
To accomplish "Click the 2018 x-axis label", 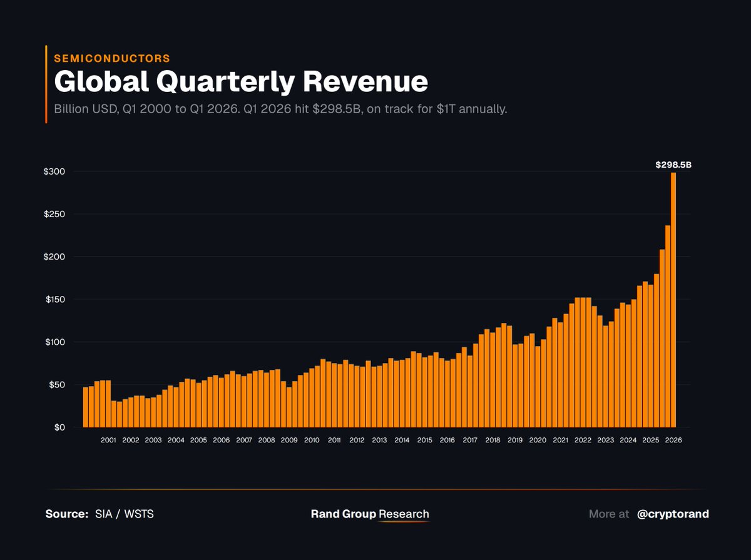I will [x=493, y=440].
